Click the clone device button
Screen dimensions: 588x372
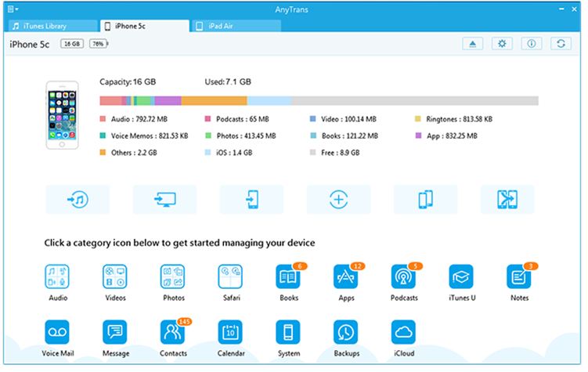[x=426, y=199]
